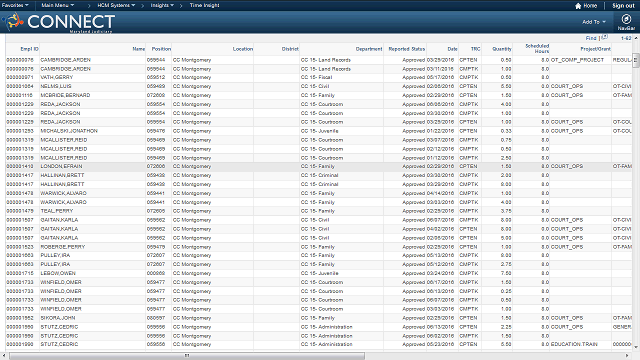Select the MCBRIDE,BERNARD name cell
Image resolution: width=640 pixels, height=360 pixels.
coord(65,95)
